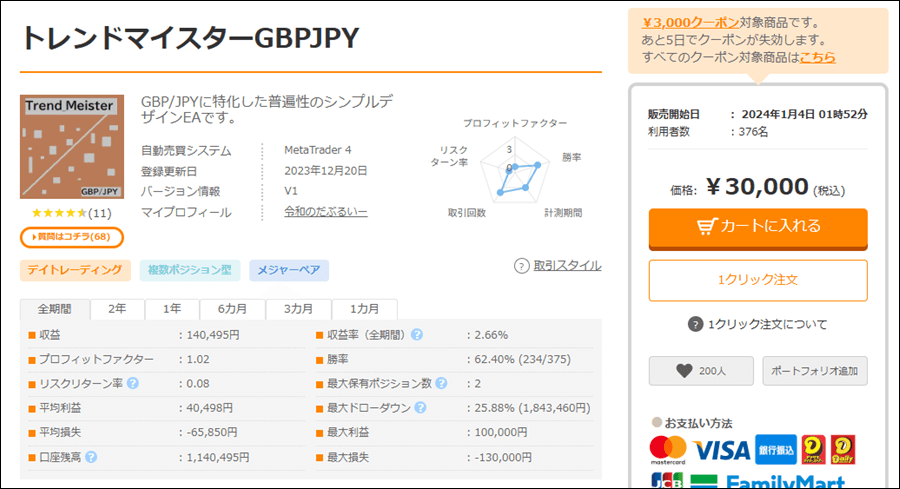Image resolution: width=900 pixels, height=489 pixels.
Task: Click the help icon beside 最大ドローダウン
Action: pyautogui.click(x=421, y=408)
